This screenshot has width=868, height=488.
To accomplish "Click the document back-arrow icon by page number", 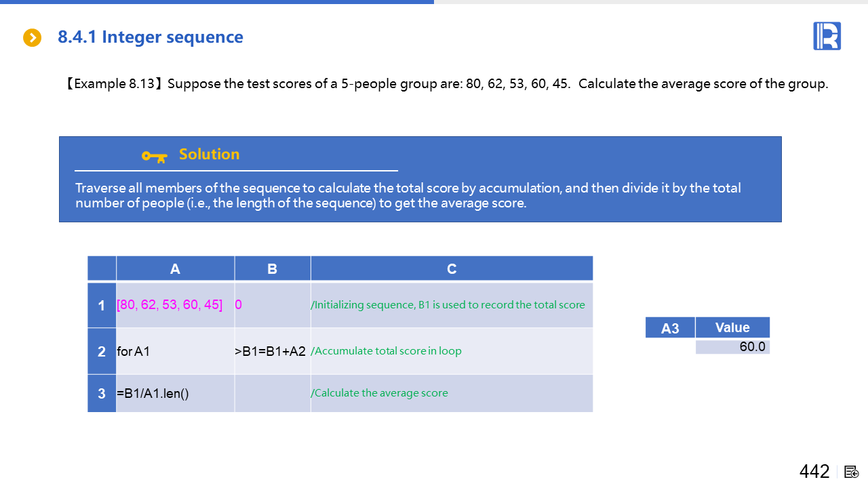I will (x=852, y=472).
